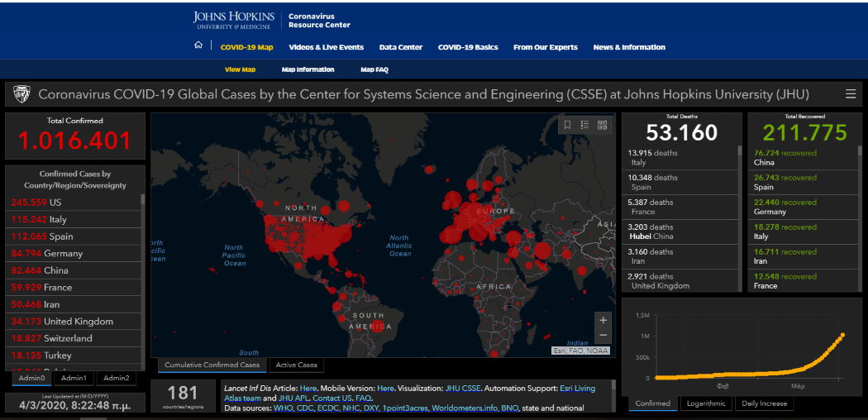This screenshot has height=420, width=868.
Task: Select the Map Information sub-tab
Action: click(308, 69)
